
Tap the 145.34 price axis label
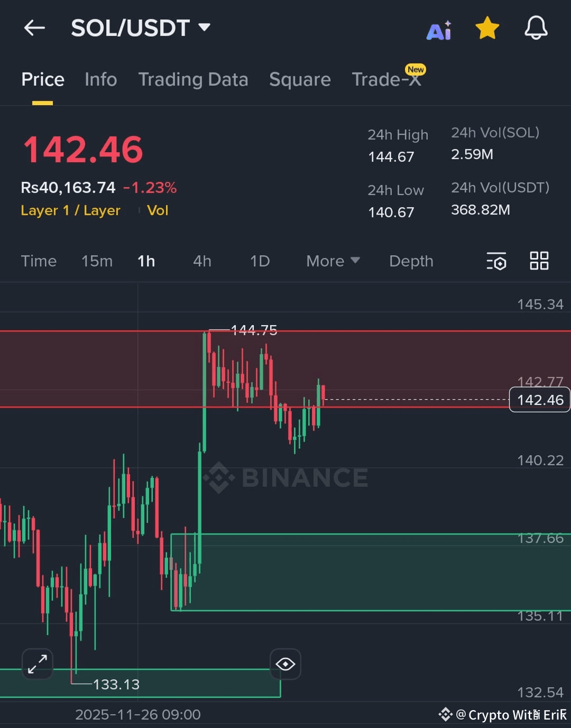[x=540, y=305]
